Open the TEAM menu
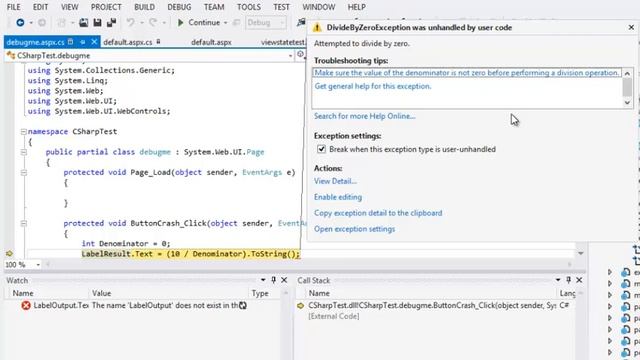Image resolution: width=640 pixels, height=360 pixels. click(214, 7)
